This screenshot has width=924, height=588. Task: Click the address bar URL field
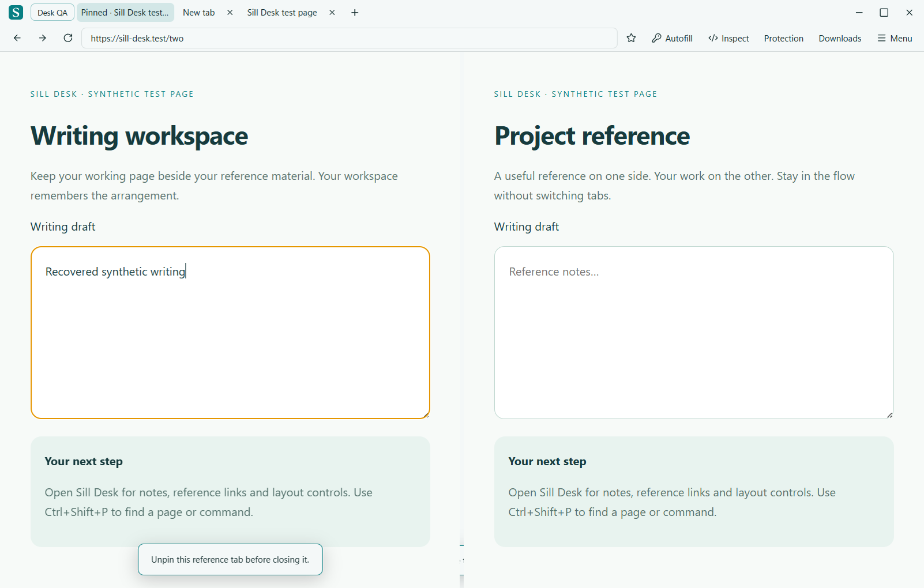point(350,38)
